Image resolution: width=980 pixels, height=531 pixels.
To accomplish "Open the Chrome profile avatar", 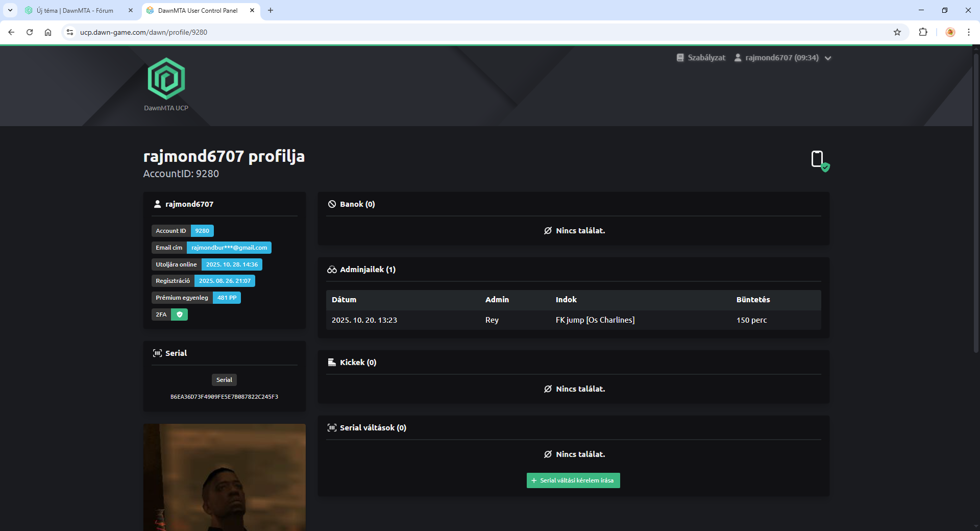I will click(950, 32).
